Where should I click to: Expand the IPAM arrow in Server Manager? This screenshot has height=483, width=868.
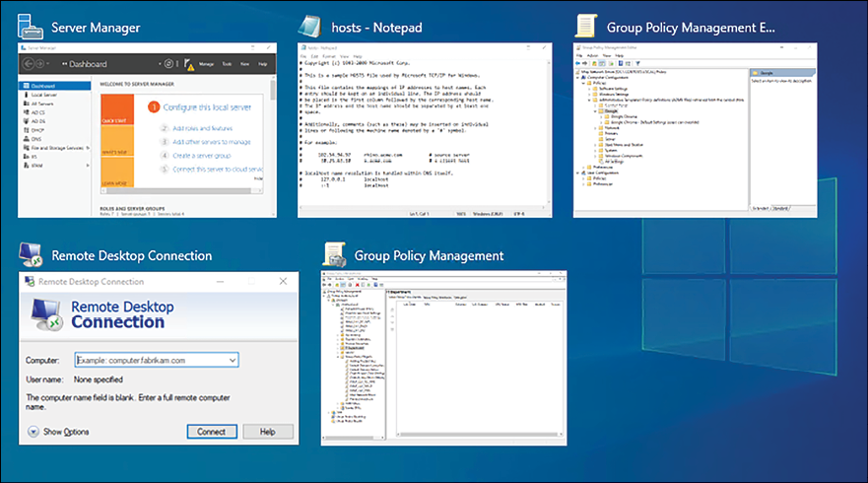coord(88,165)
